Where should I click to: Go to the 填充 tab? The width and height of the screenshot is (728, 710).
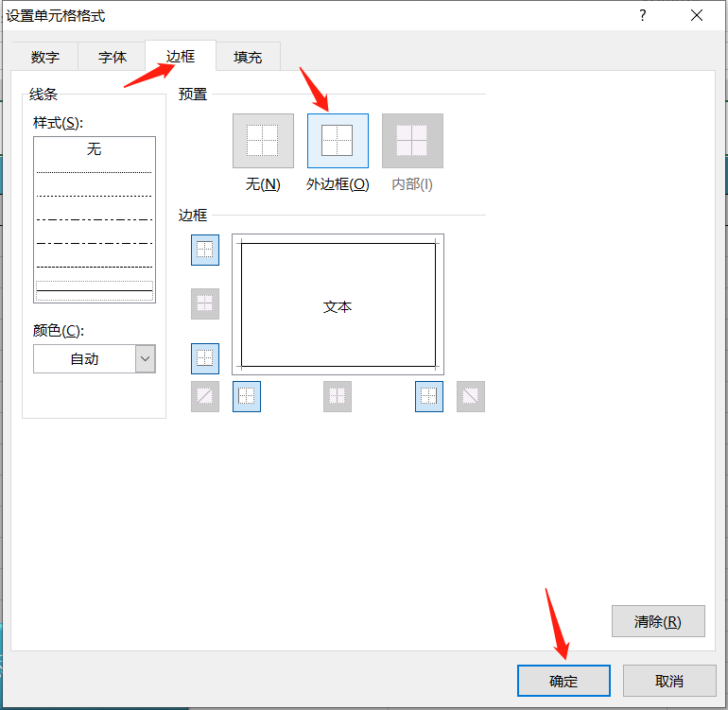pyautogui.click(x=248, y=57)
